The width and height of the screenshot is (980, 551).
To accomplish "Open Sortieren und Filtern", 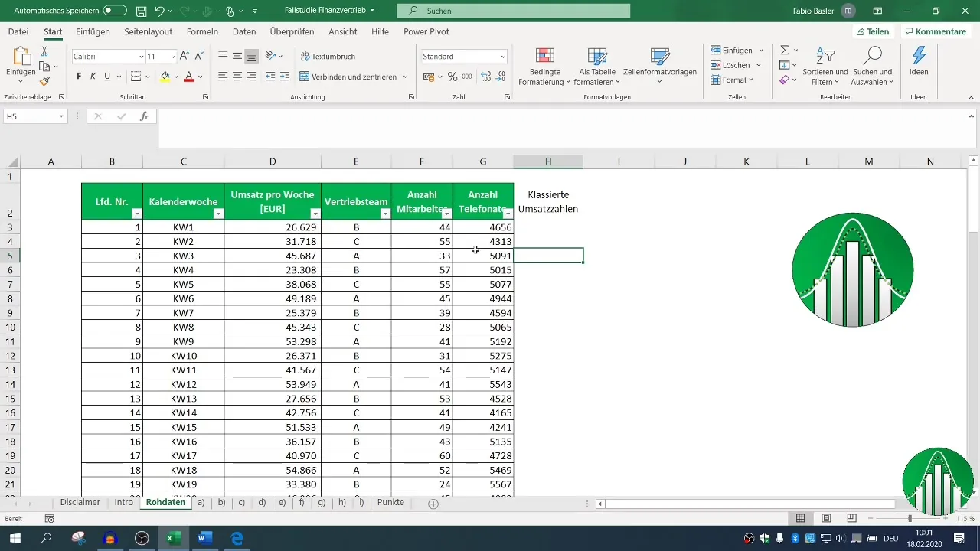I will point(825,66).
